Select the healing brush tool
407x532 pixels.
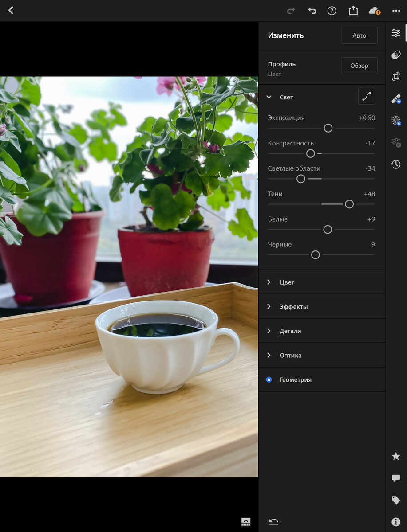(396, 99)
